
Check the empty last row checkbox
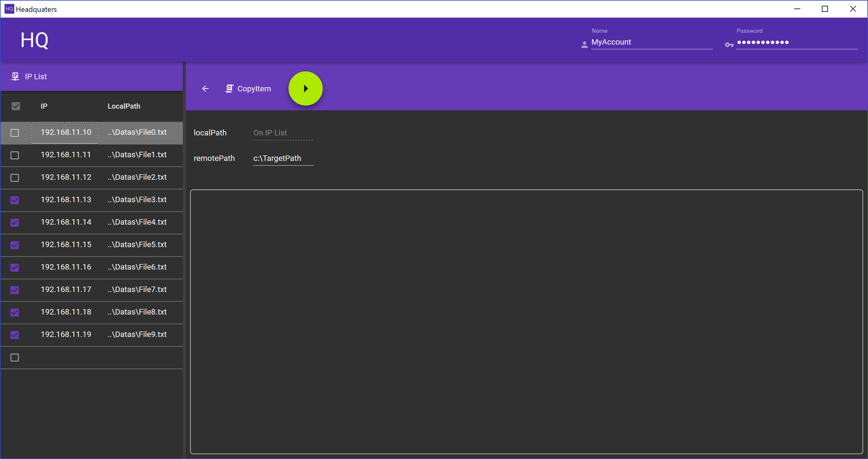[15, 358]
